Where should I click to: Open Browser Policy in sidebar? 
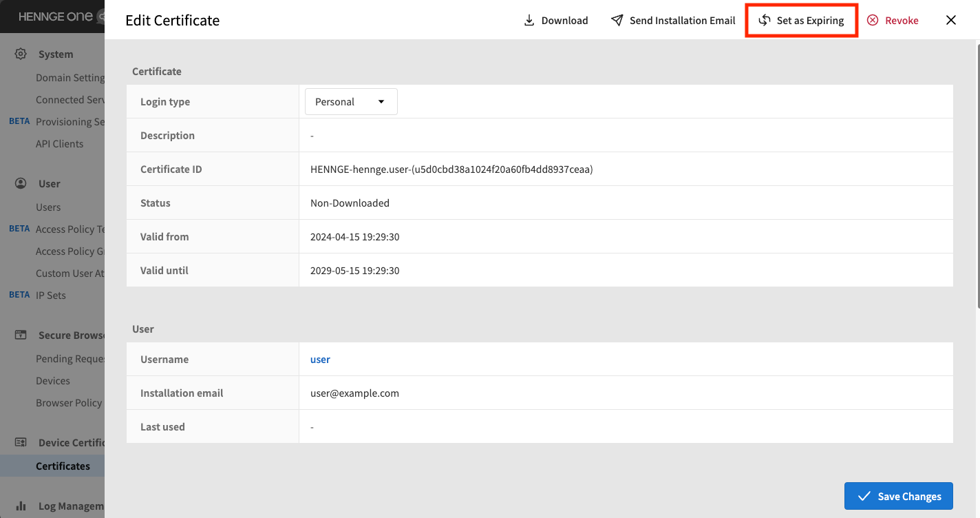click(x=69, y=403)
